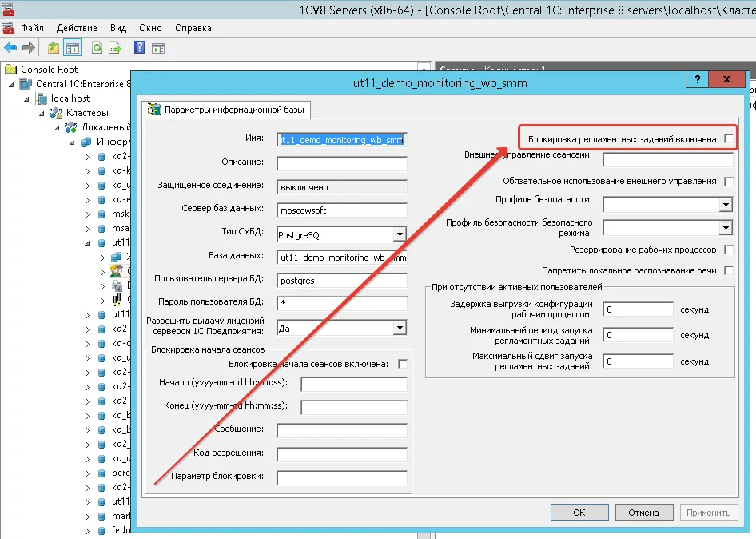Click the dialog's question mark help button

tap(698, 81)
